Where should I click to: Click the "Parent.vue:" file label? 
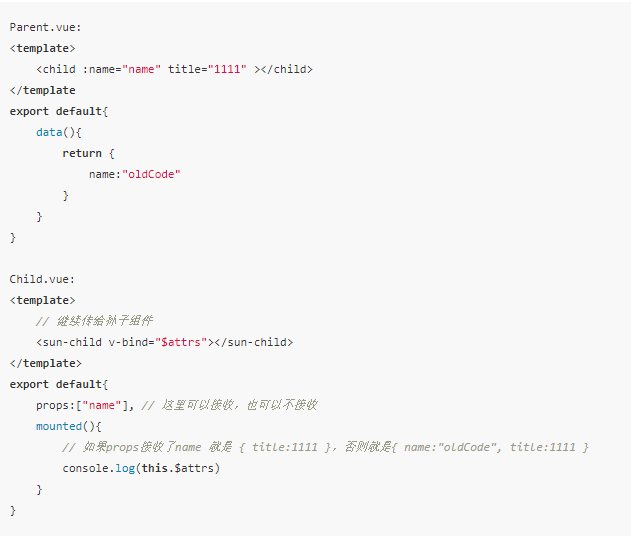point(46,27)
